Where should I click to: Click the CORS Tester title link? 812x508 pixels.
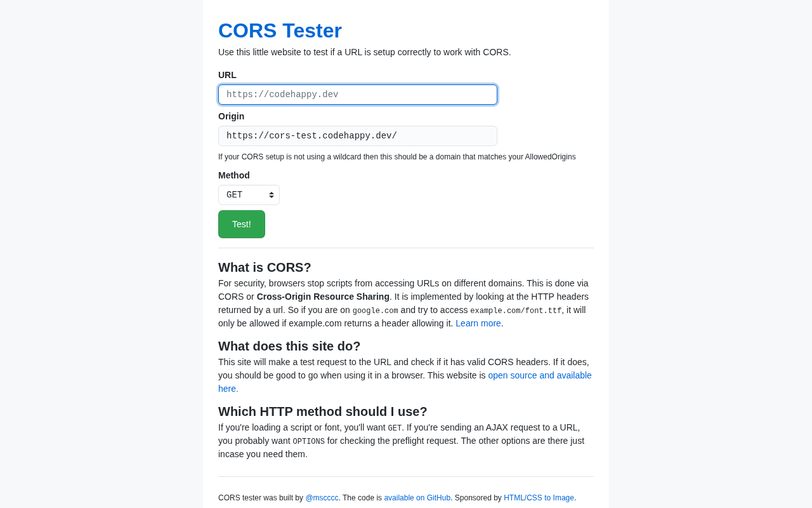click(x=280, y=30)
